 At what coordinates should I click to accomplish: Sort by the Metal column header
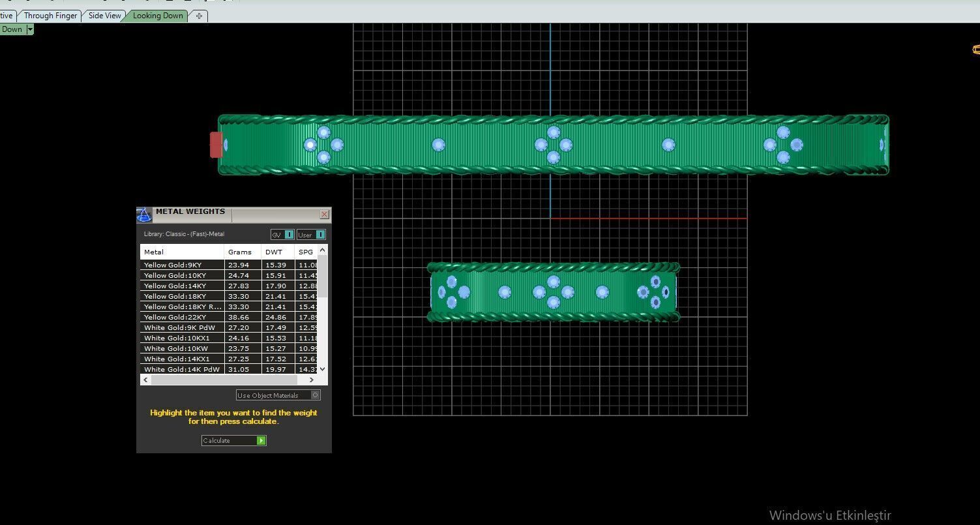coord(182,252)
